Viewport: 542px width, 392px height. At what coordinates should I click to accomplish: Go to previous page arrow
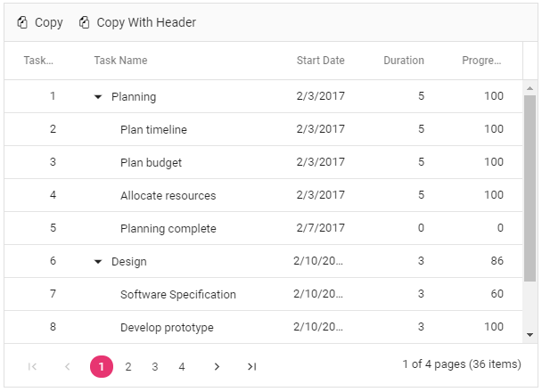click(x=68, y=366)
